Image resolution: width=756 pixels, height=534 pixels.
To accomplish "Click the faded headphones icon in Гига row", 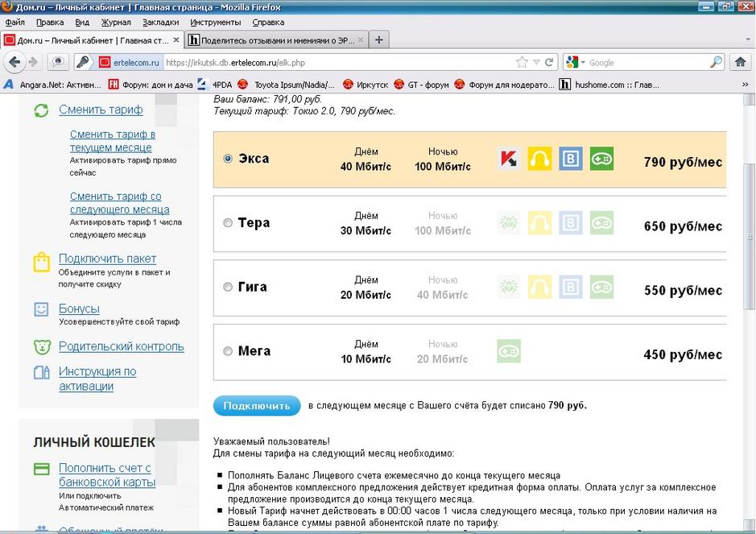I will click(539, 287).
